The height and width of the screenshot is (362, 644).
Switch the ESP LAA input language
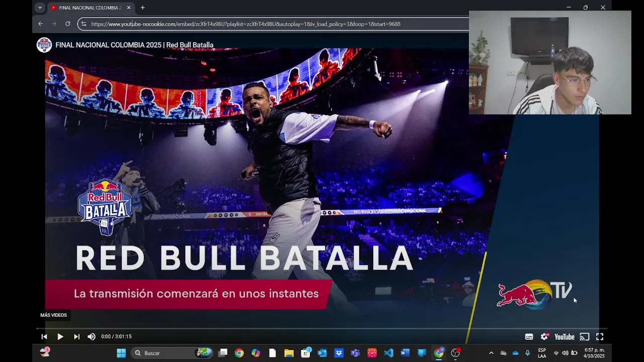coord(542,353)
